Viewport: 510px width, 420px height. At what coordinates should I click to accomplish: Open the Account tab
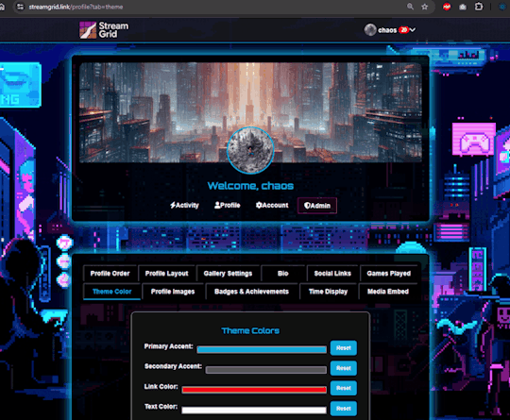tap(272, 206)
